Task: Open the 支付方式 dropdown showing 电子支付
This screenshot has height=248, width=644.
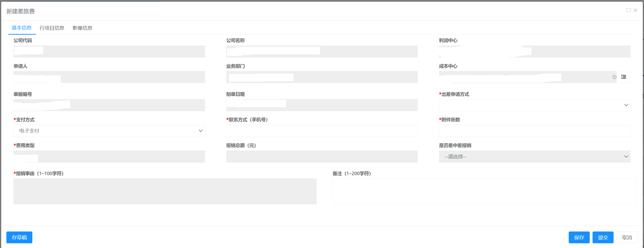Action: (x=109, y=131)
